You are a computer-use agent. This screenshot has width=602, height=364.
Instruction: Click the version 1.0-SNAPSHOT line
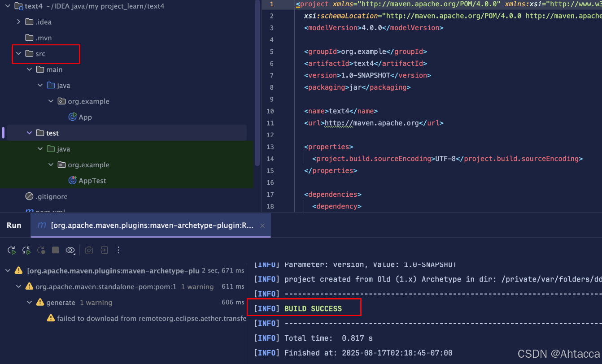[367, 75]
